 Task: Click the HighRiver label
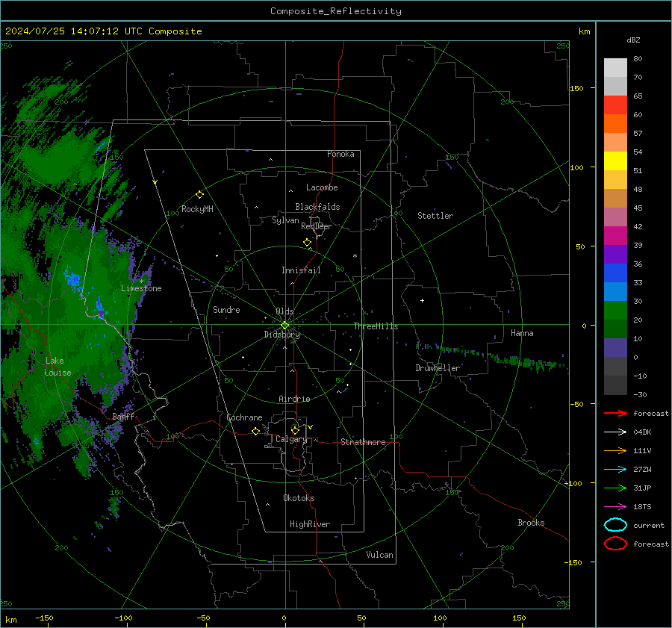tap(310, 524)
